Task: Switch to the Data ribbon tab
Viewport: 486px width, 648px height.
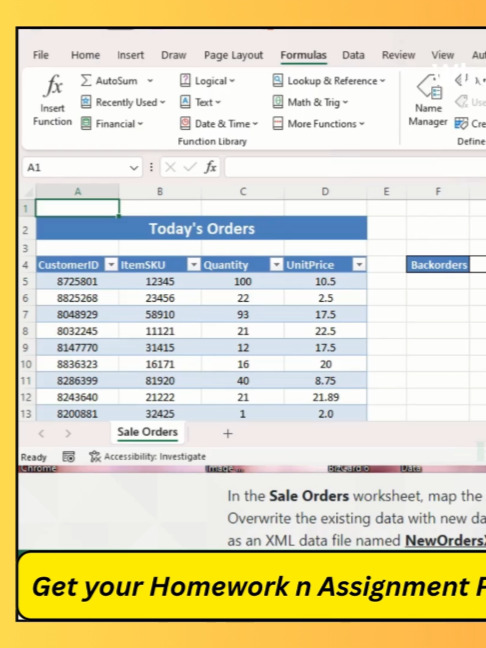Action: [353, 55]
